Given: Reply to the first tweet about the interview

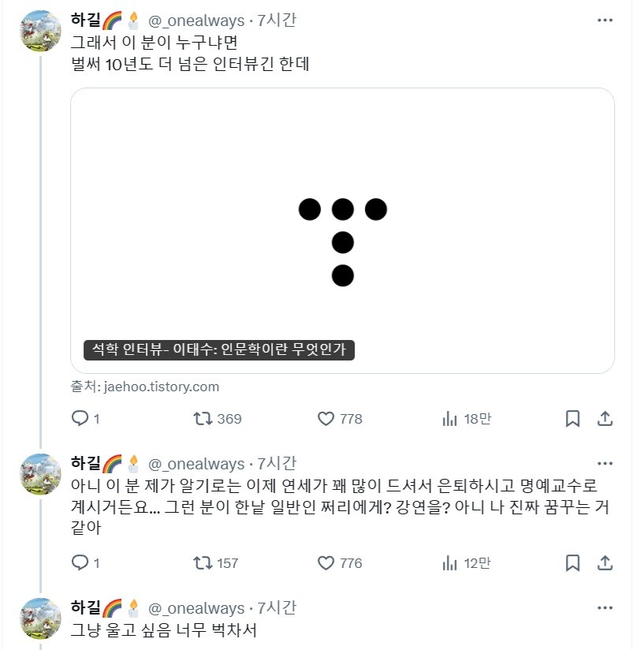Looking at the screenshot, I should 80,419.
